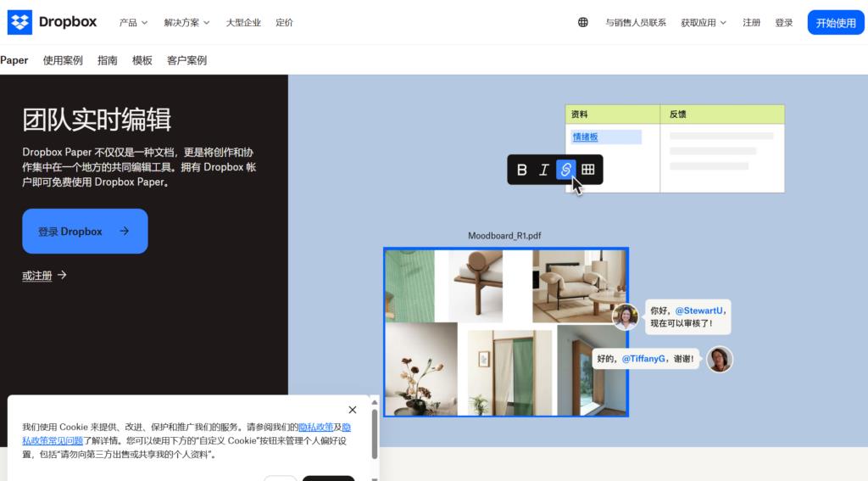
Task: Open the 模板 tab
Action: point(142,60)
